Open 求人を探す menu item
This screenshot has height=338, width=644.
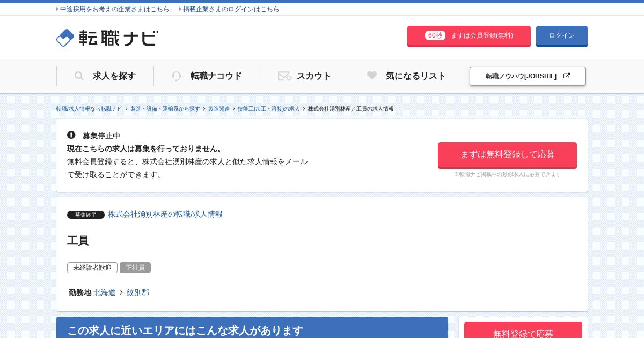[x=105, y=76]
